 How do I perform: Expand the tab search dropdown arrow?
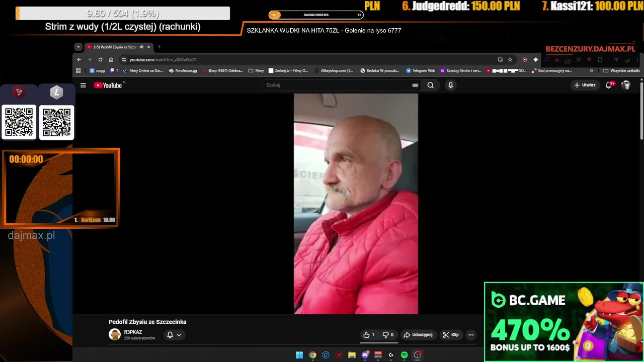78,47
